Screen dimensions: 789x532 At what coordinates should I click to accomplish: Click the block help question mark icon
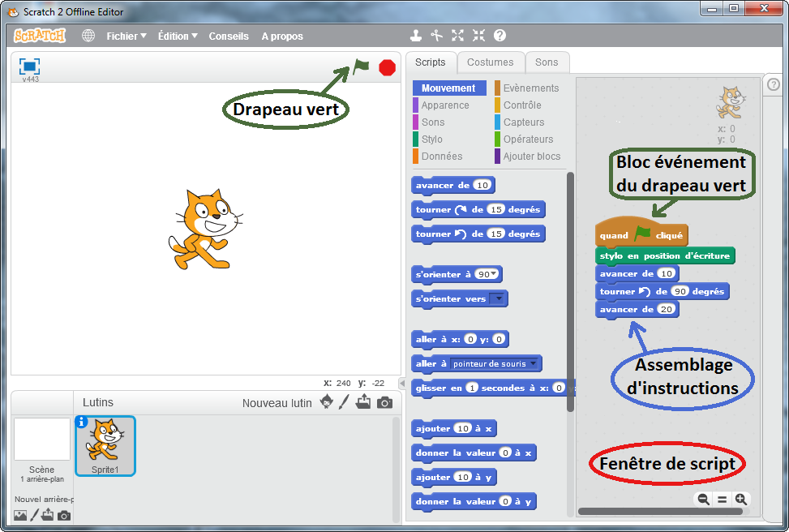[500, 36]
